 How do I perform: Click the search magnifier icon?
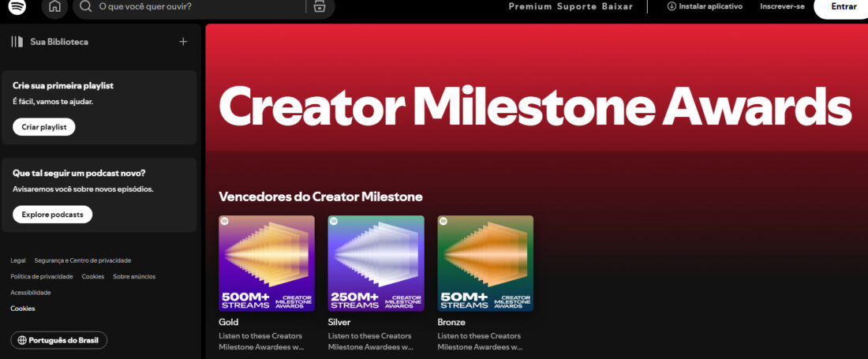coord(85,6)
